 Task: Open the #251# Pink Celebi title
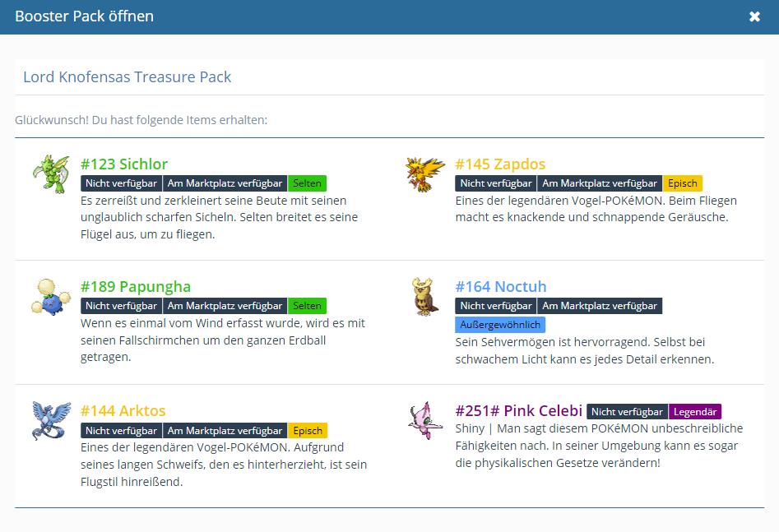click(519, 411)
